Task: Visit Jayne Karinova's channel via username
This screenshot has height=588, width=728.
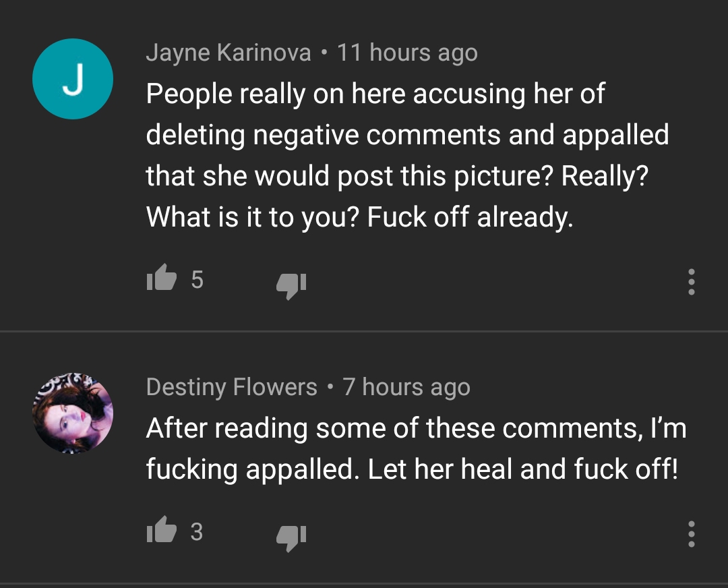Action: click(229, 53)
